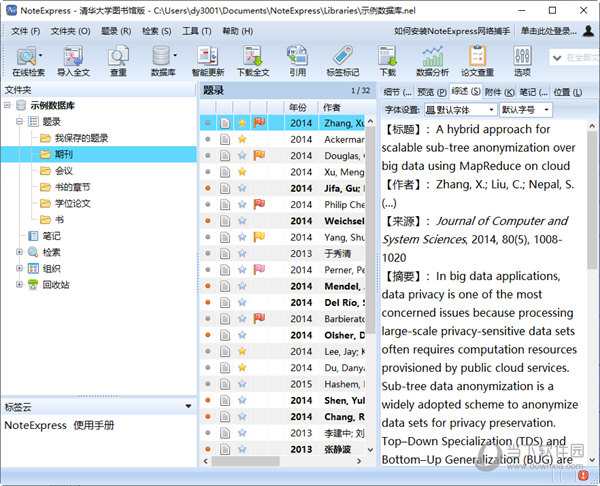Click the red flag in the Zhang row
This screenshot has height=486, width=600.
259,123
